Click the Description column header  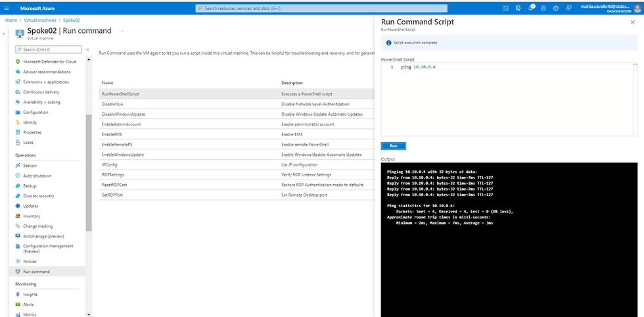[x=292, y=83]
